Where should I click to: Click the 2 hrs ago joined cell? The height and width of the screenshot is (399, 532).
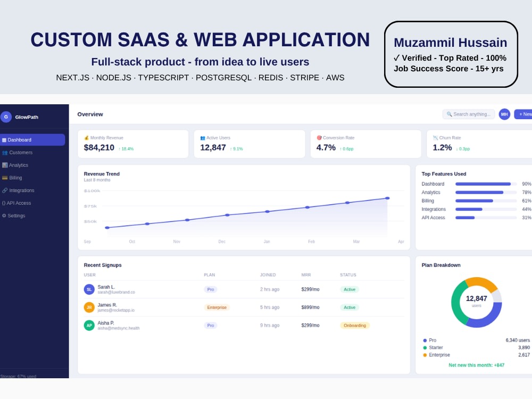[270, 289]
